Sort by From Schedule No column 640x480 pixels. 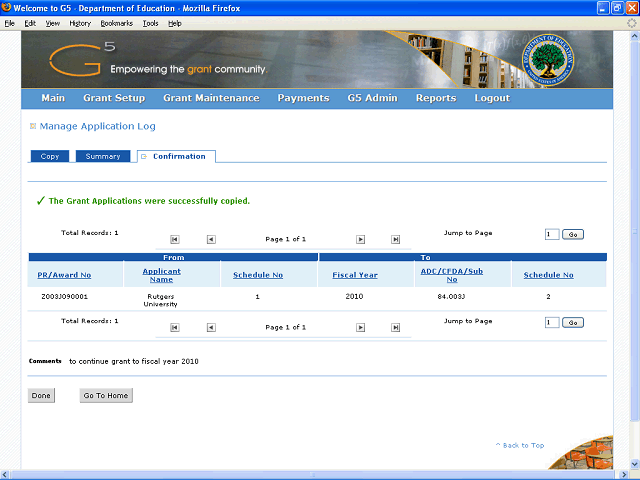(258, 275)
